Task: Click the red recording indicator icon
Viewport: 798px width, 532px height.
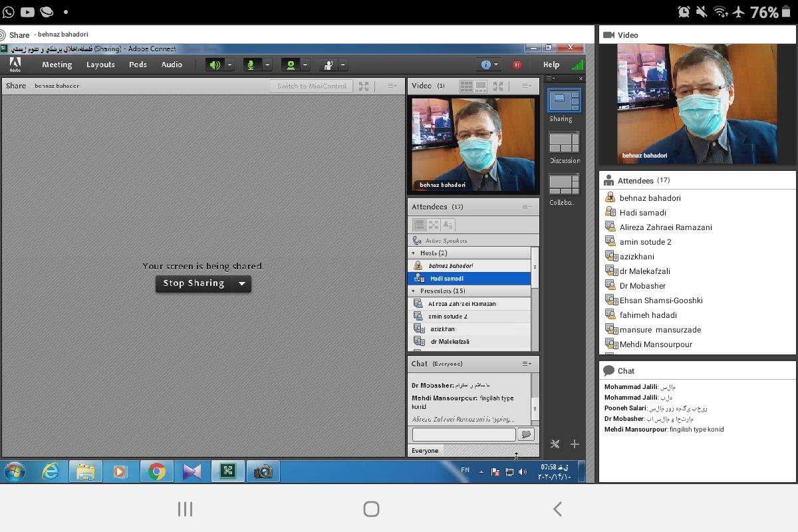Action: coord(517,65)
